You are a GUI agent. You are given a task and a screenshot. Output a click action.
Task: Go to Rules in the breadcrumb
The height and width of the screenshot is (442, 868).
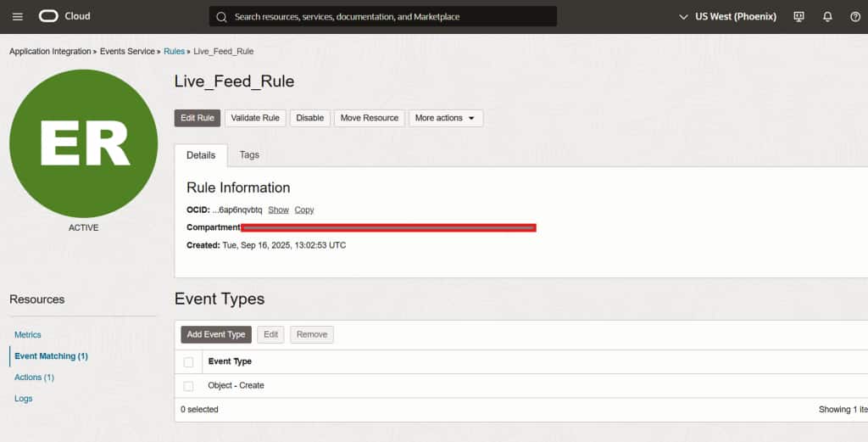coord(174,52)
